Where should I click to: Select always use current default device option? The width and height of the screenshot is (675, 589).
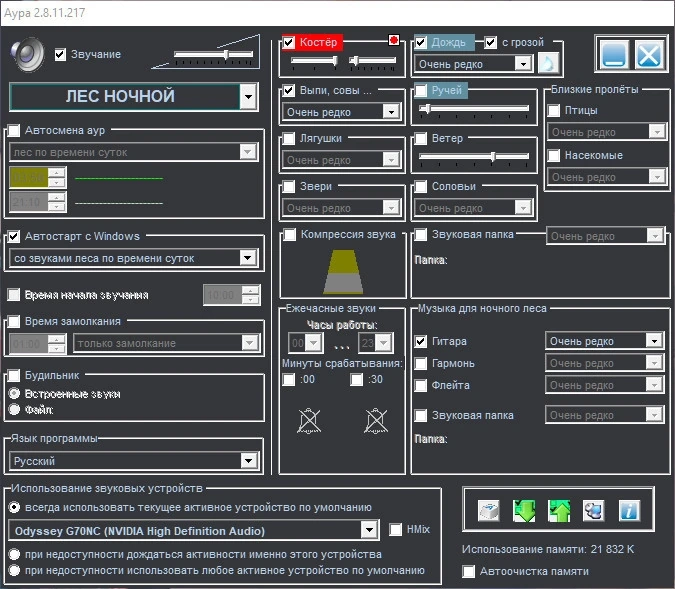pos(14,507)
